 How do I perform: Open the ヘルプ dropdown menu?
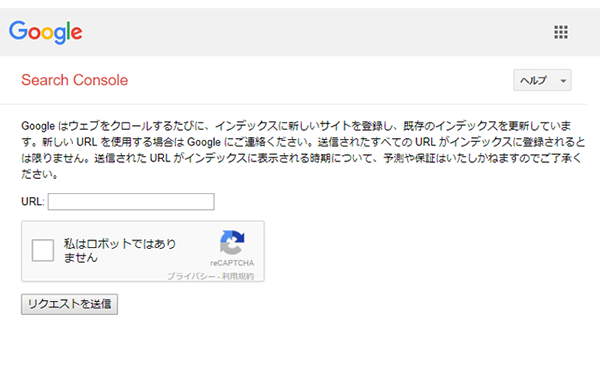pos(542,80)
